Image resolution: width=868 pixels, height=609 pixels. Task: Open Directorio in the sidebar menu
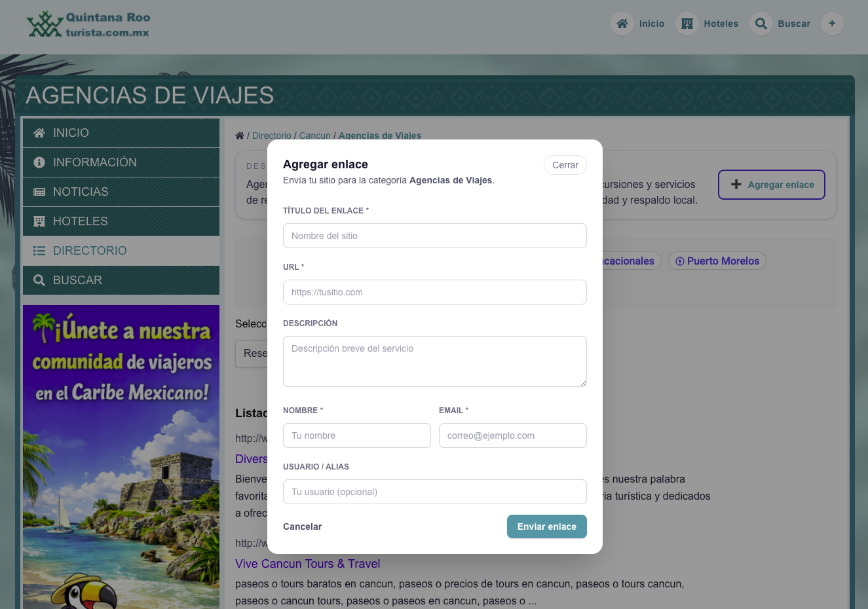(x=90, y=251)
